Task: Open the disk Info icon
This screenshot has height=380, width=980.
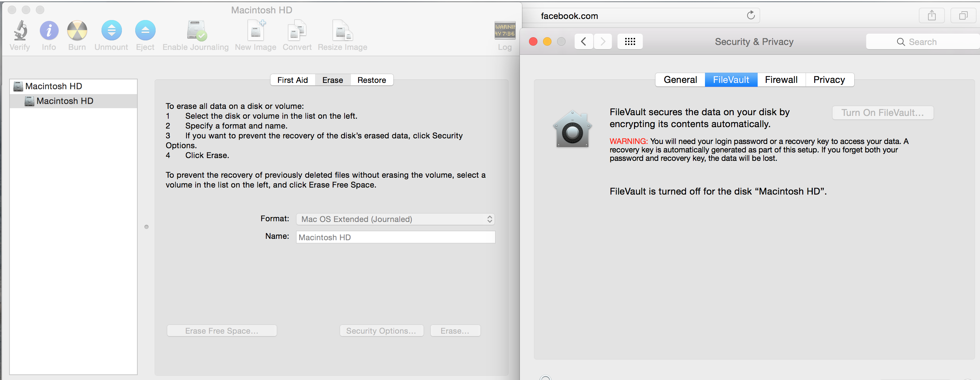Action: pos(49,31)
